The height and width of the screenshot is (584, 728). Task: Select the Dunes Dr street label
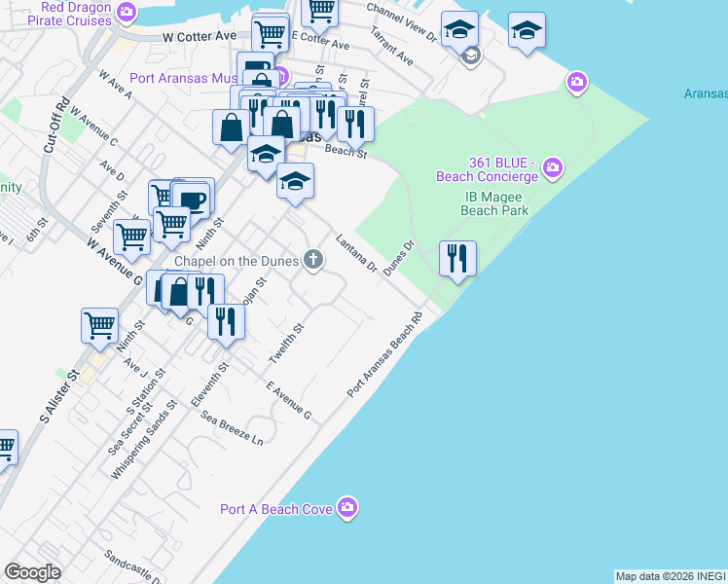click(x=398, y=258)
